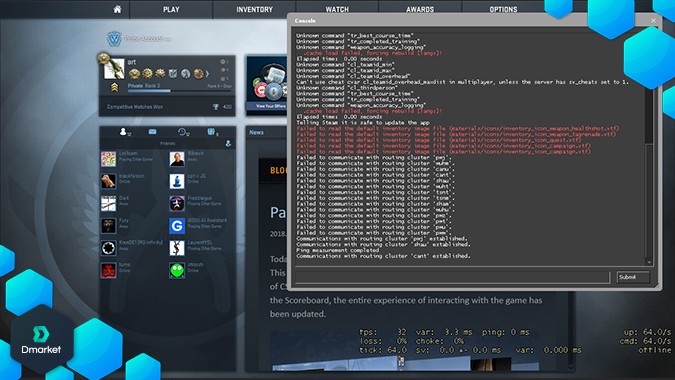This screenshot has height=380, width=675.
Task: Open the WATCH menu
Action: pos(337,9)
